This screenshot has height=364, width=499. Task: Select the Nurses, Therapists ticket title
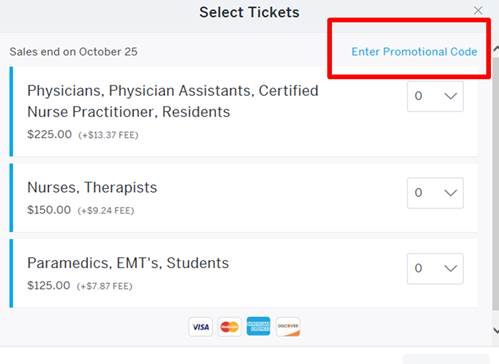[92, 187]
